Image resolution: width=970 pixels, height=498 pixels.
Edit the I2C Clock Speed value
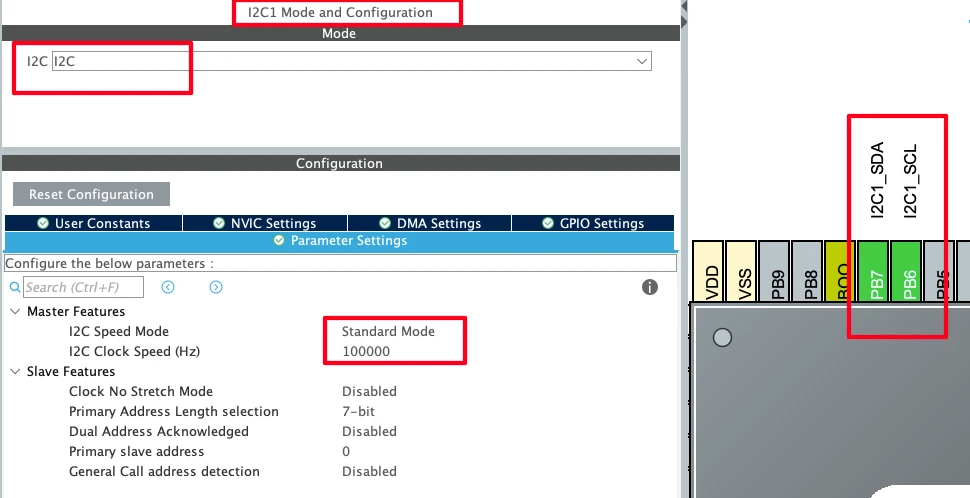point(366,351)
